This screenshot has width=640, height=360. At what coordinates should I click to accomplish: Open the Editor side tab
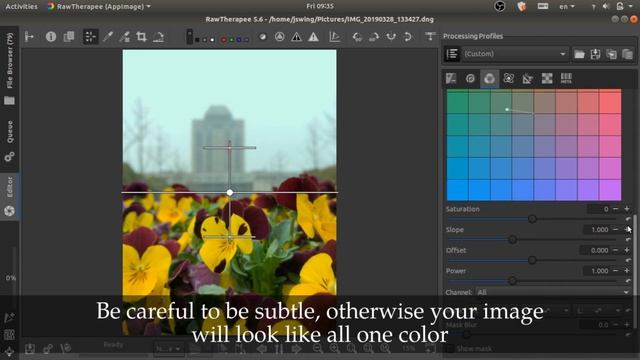pyautogui.click(x=9, y=197)
